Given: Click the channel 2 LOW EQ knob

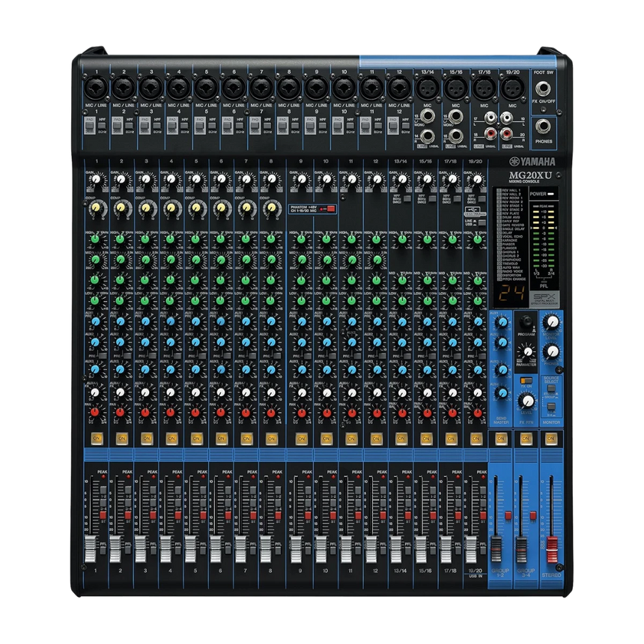Looking at the screenshot, I should [120, 300].
